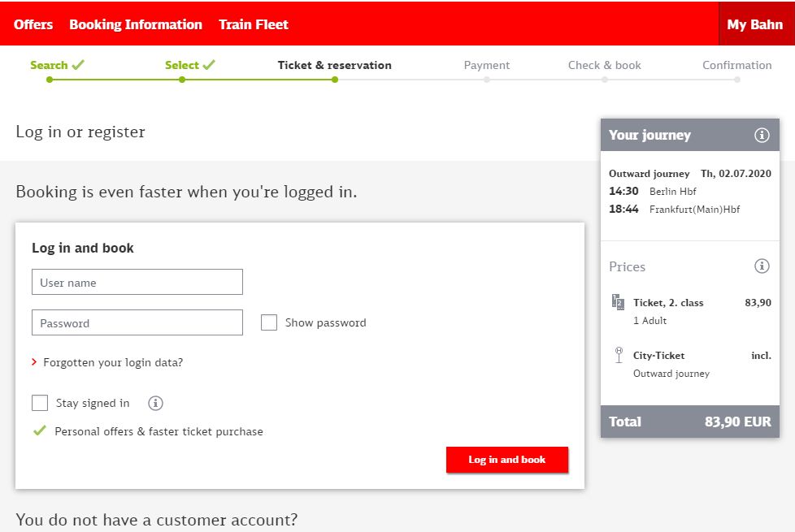Click info icon next to Prices

coord(762,266)
